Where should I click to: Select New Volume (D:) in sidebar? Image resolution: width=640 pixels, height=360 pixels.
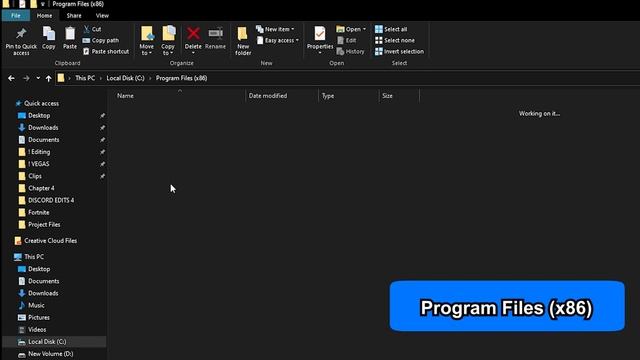pos(51,354)
